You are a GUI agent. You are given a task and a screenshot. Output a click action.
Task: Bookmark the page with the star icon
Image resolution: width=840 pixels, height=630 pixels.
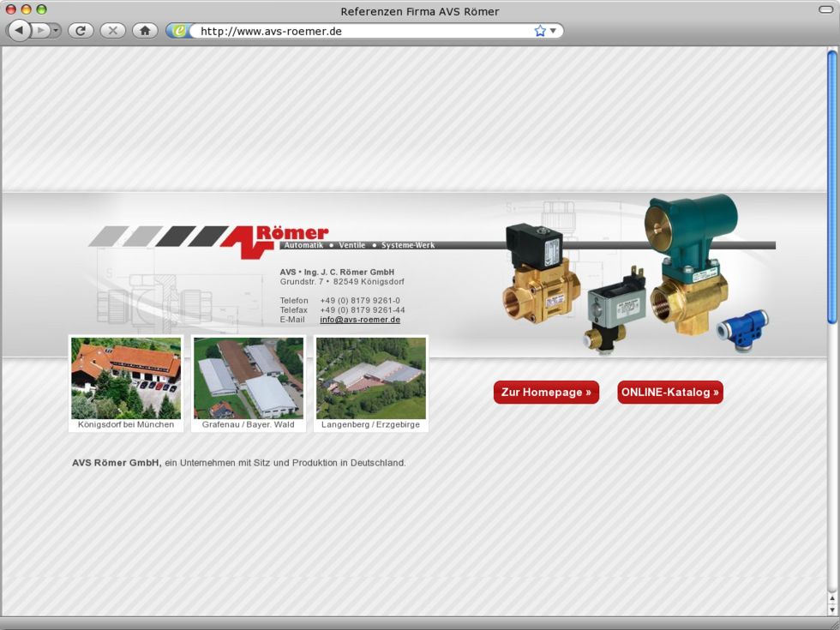(540, 31)
